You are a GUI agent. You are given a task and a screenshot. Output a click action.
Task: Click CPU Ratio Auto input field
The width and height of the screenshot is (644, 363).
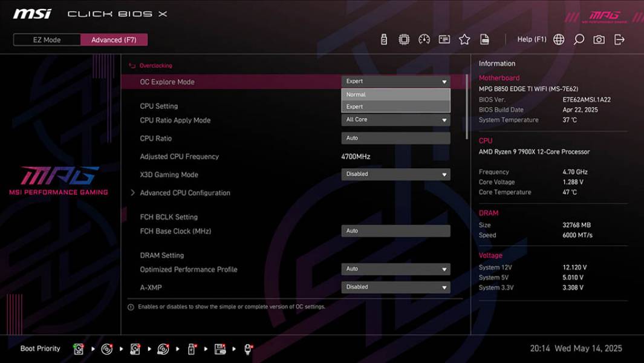point(395,138)
